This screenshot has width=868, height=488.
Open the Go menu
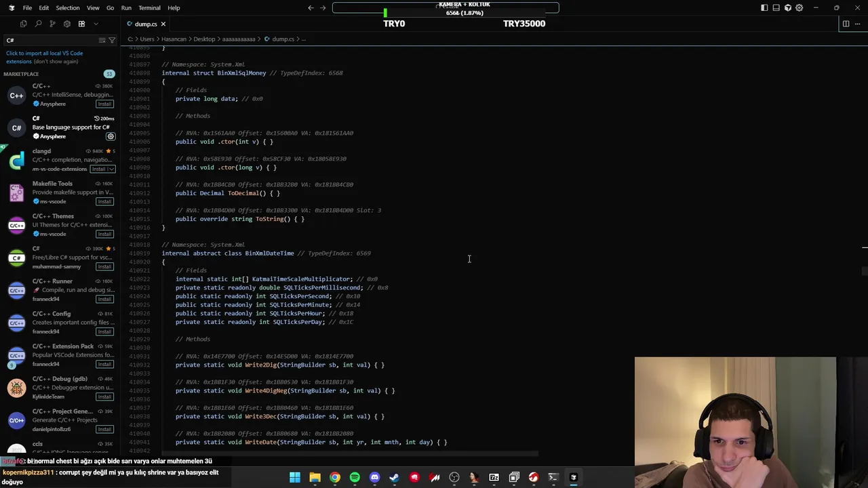pyautogui.click(x=110, y=7)
